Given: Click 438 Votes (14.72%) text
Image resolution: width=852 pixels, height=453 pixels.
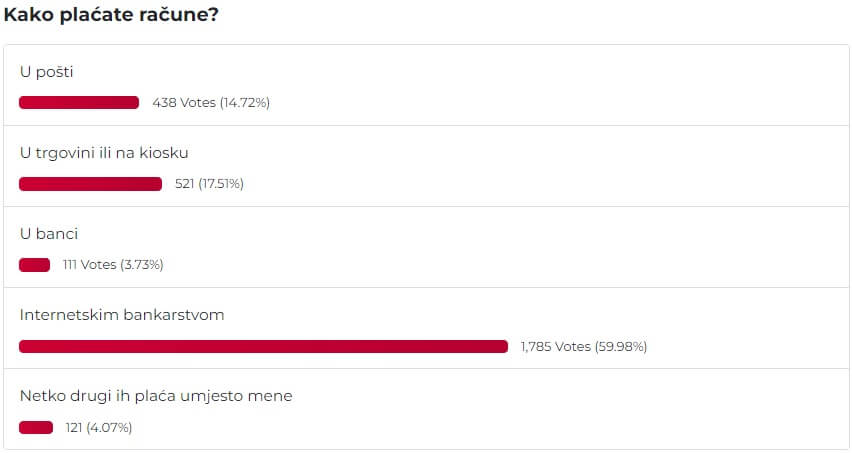Looking at the screenshot, I should [211, 103].
